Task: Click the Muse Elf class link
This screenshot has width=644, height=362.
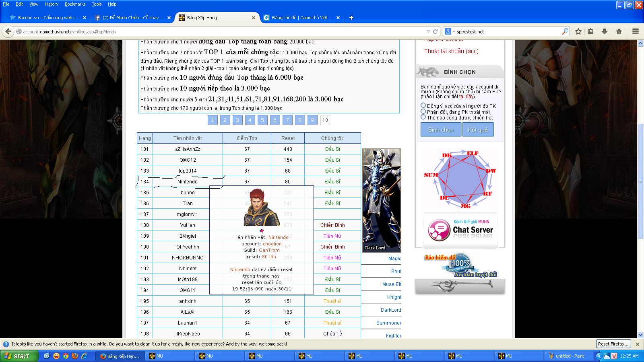Action: coord(392,284)
